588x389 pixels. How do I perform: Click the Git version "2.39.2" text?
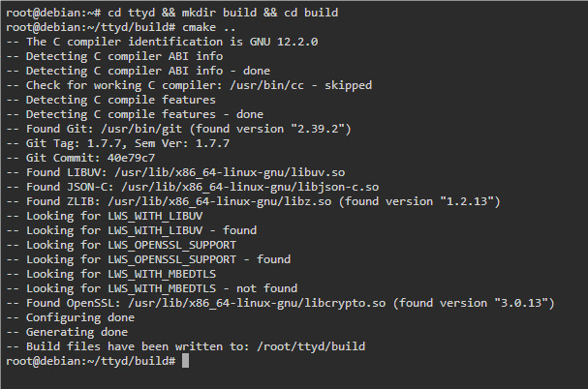pyautogui.click(x=318, y=129)
